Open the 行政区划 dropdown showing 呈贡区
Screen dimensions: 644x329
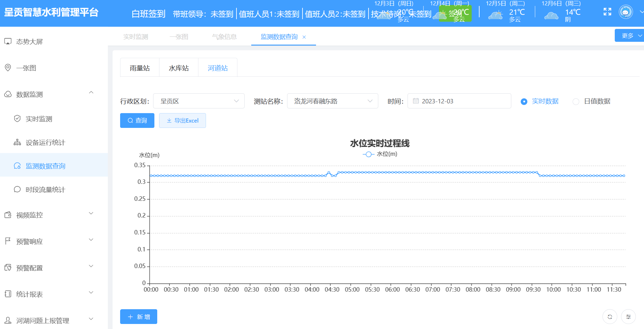pyautogui.click(x=199, y=101)
